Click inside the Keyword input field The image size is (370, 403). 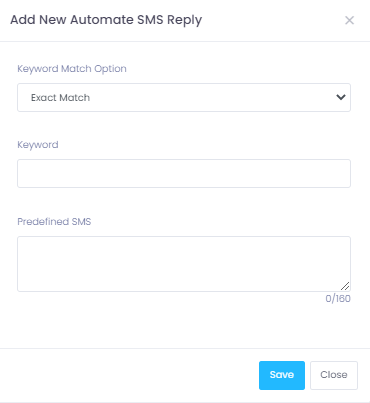tap(184, 173)
